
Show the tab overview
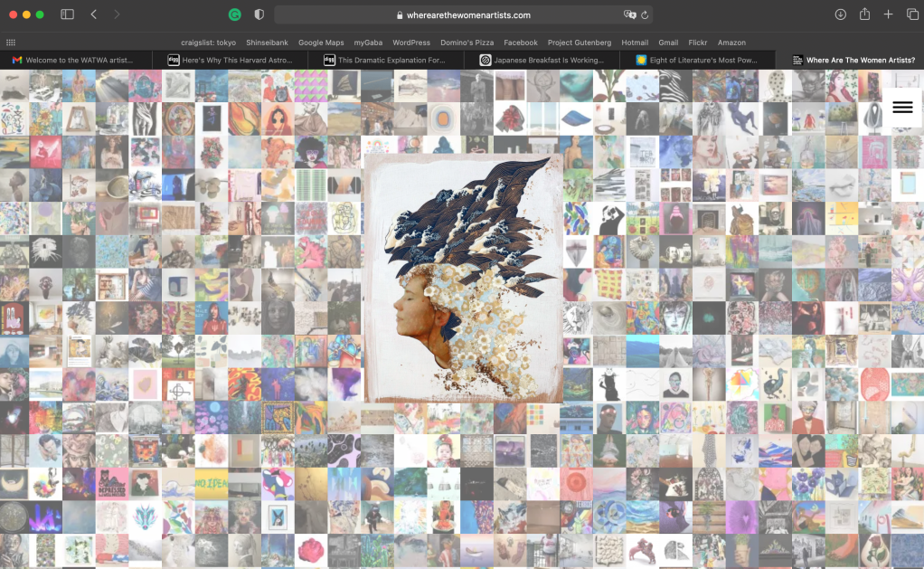[x=912, y=14]
